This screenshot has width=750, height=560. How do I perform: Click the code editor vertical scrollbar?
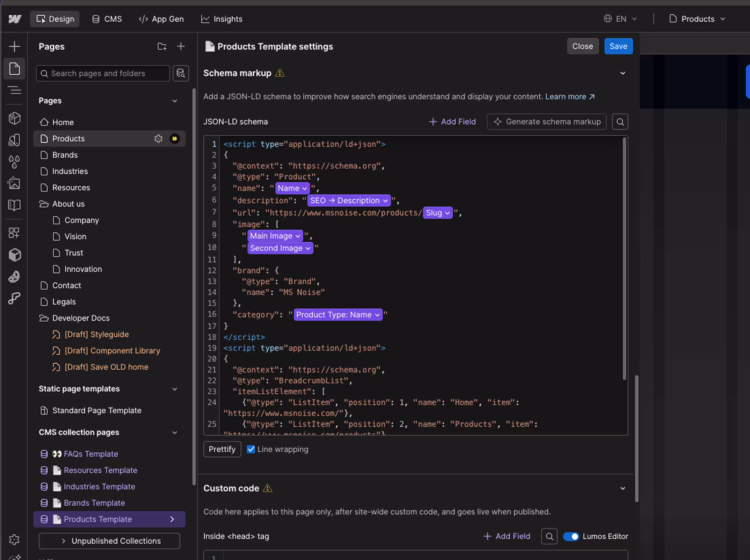click(x=624, y=259)
